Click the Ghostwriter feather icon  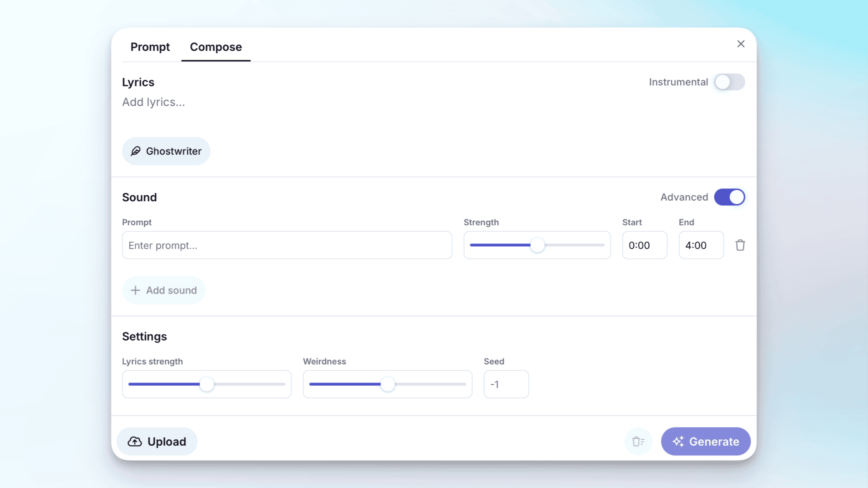point(136,151)
